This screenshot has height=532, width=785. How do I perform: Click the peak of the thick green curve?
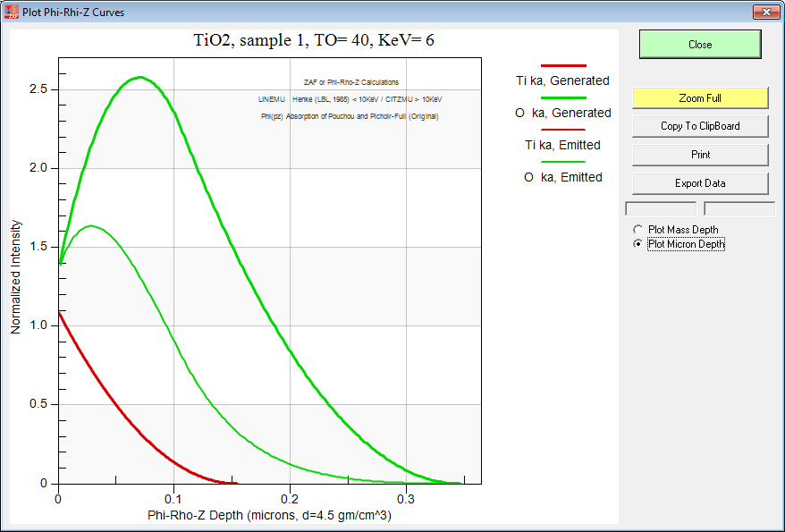pos(141,77)
